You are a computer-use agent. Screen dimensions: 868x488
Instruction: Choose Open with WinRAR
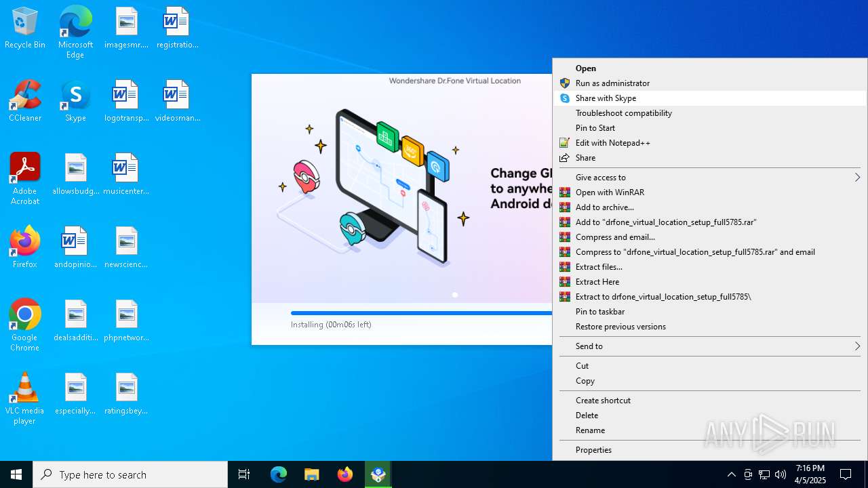click(711, 192)
